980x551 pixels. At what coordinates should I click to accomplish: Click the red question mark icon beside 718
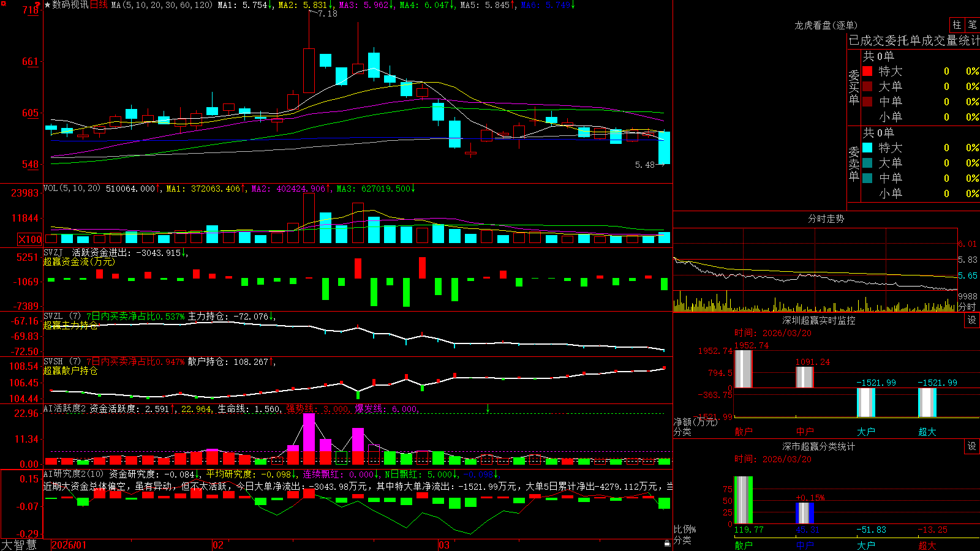tap(37, 6)
